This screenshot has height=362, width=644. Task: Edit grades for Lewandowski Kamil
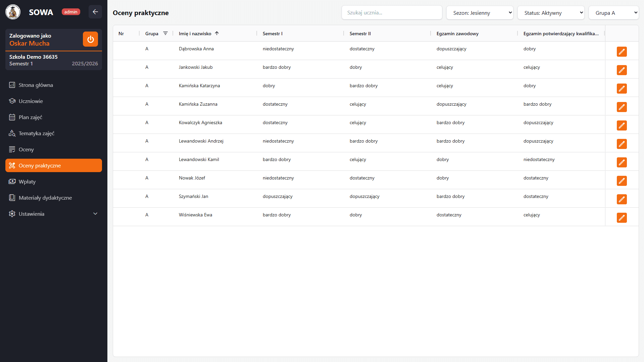pyautogui.click(x=622, y=162)
